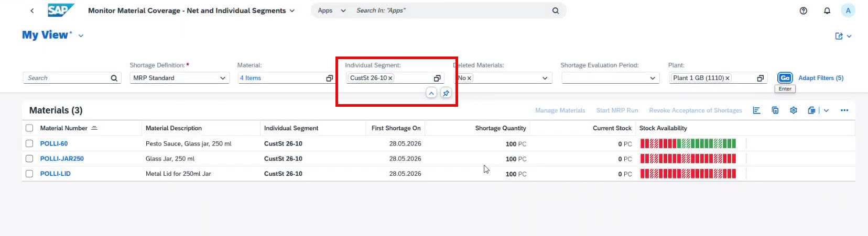Click the Shortage Quantity column header
The image size is (868, 236).
click(x=501, y=128)
